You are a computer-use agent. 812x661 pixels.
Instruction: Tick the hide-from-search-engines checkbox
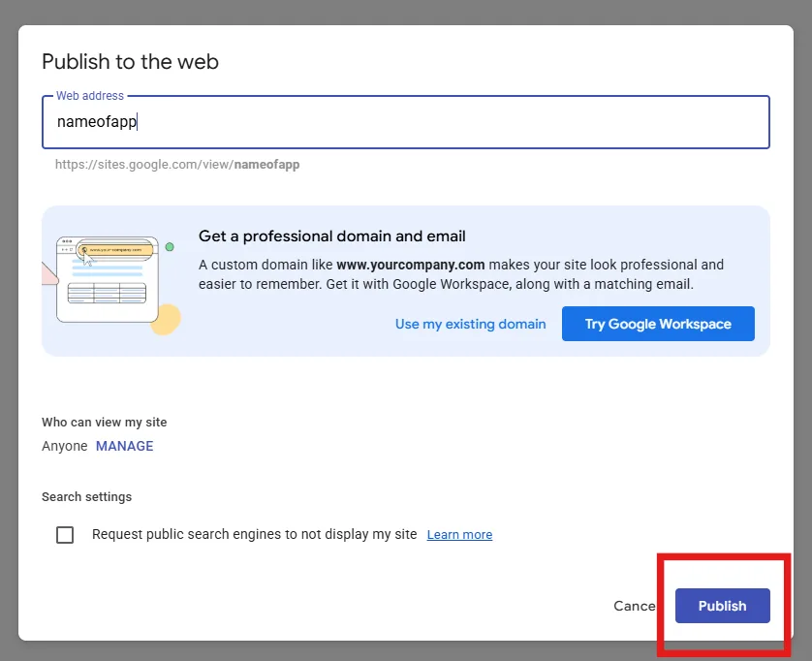65,535
